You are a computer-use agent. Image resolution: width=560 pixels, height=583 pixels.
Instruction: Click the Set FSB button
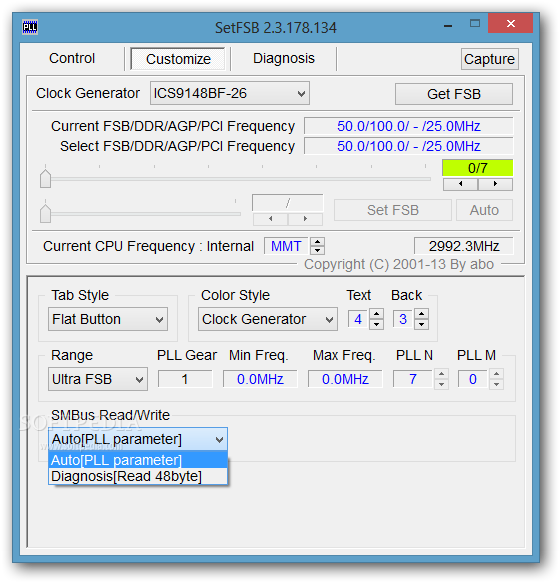pos(393,210)
